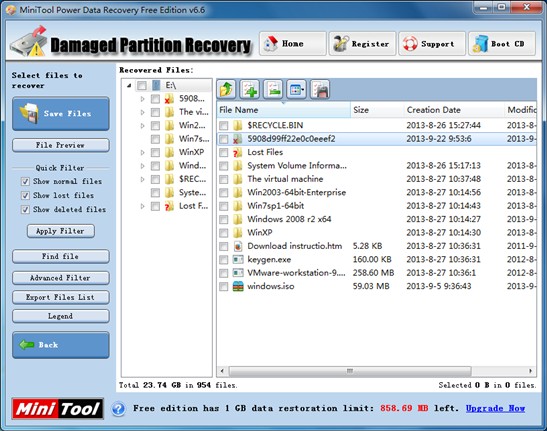Click the E:\ drive icon in tree
The width and height of the screenshot is (547, 431).
(156, 85)
